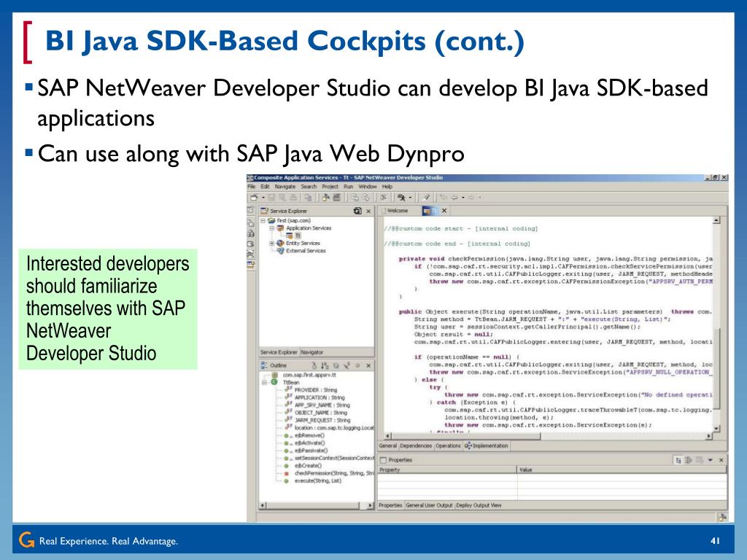
Task: Open the Back navigation dropdown arrow
Action: [463, 198]
